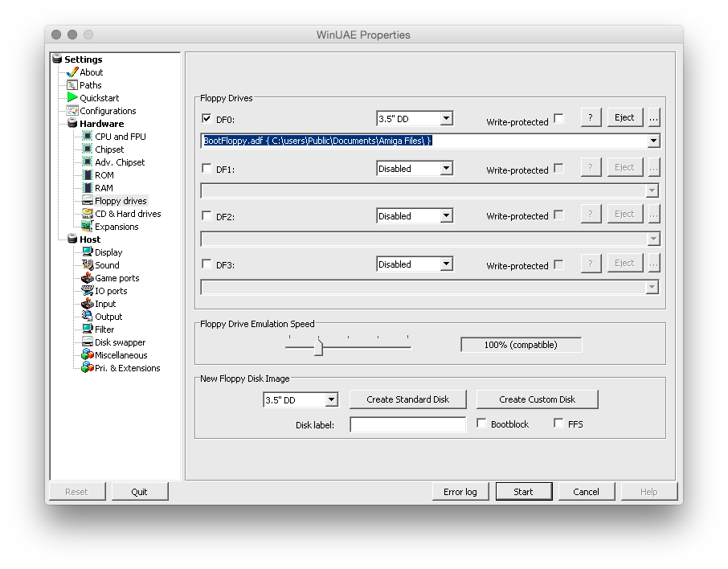Viewport: 728px width, 569px height.
Task: Click the Miscellaneous cubes icon
Action: (87, 355)
